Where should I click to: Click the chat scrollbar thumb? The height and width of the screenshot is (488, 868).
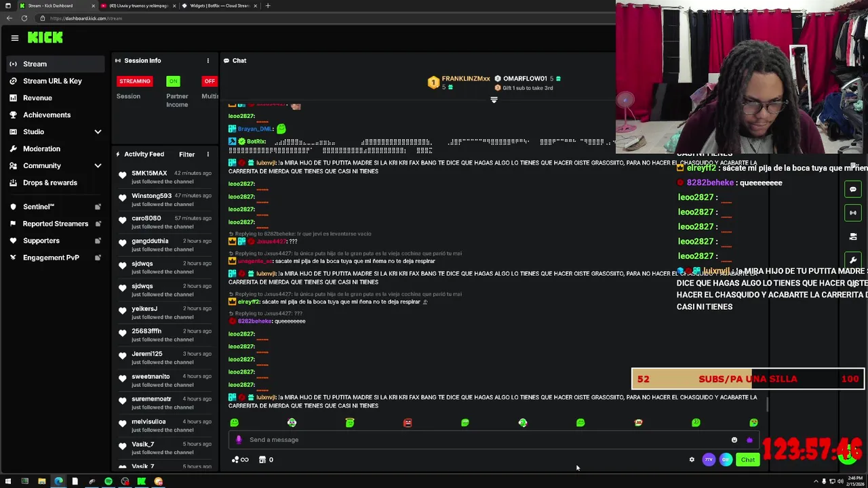coord(767,405)
